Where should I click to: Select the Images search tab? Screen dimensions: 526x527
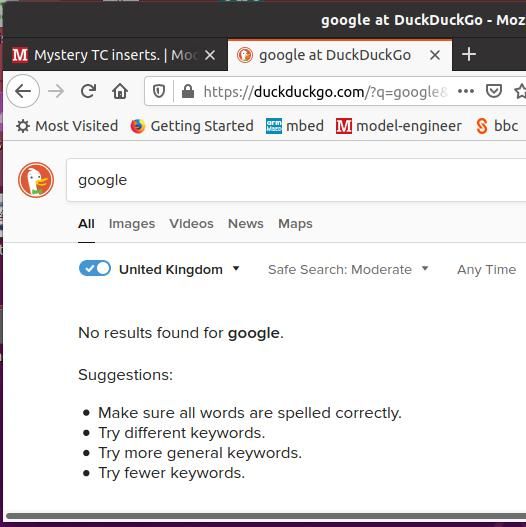(x=132, y=224)
